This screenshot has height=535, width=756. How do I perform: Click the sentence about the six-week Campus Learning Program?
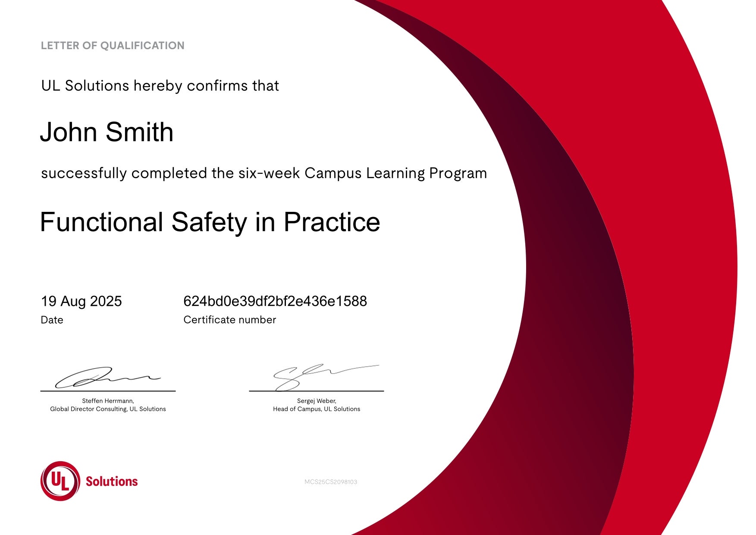[264, 173]
